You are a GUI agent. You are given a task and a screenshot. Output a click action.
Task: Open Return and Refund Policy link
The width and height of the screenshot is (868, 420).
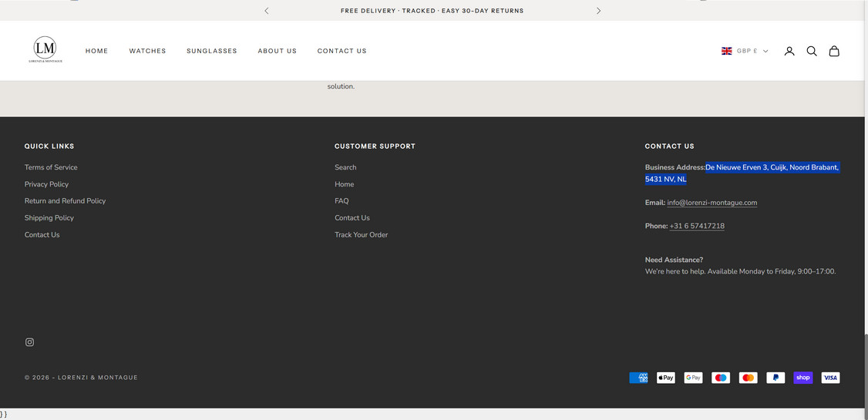(x=66, y=201)
